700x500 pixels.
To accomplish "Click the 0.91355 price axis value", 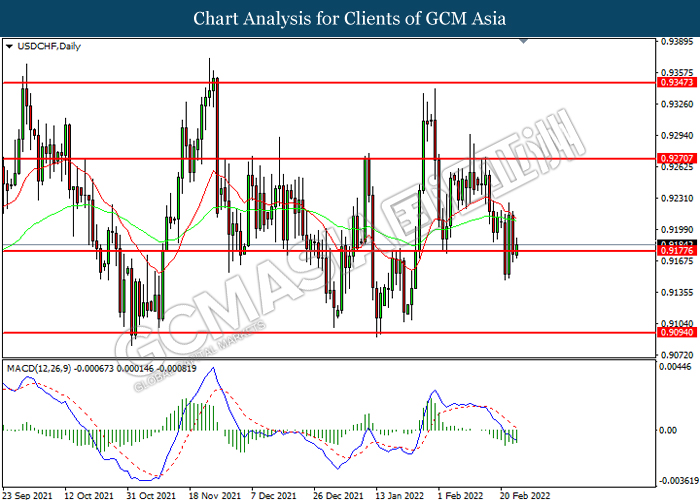I will pos(678,292).
